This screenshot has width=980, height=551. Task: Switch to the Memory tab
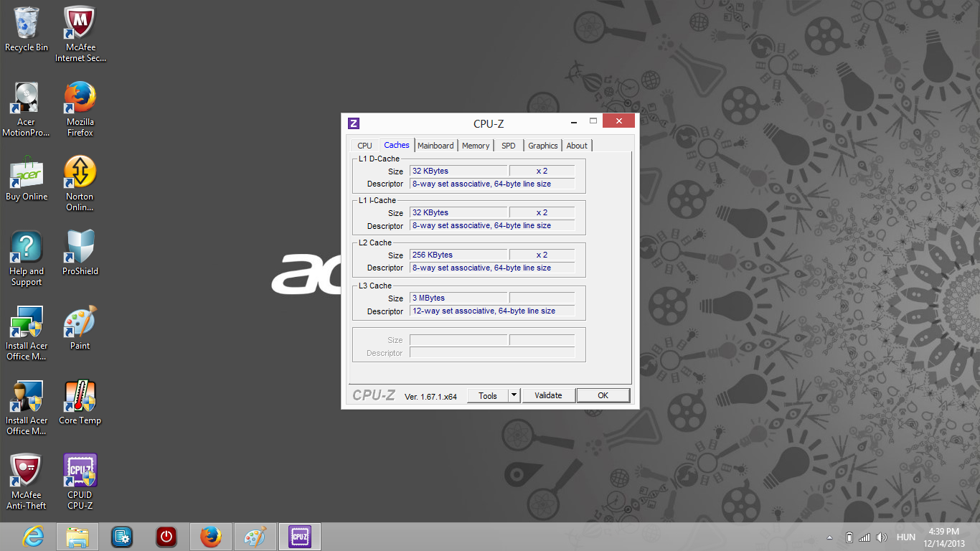[x=476, y=146]
